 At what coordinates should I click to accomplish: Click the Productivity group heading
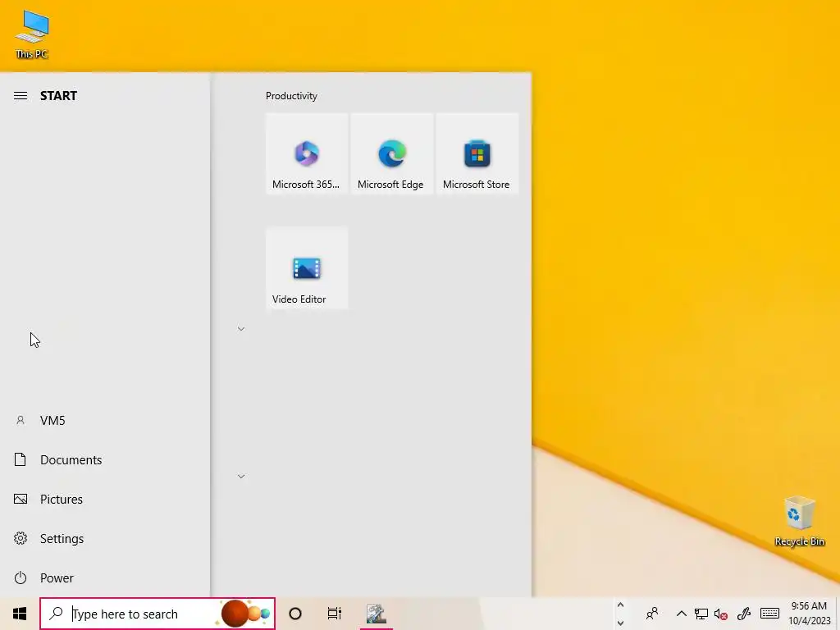(291, 96)
